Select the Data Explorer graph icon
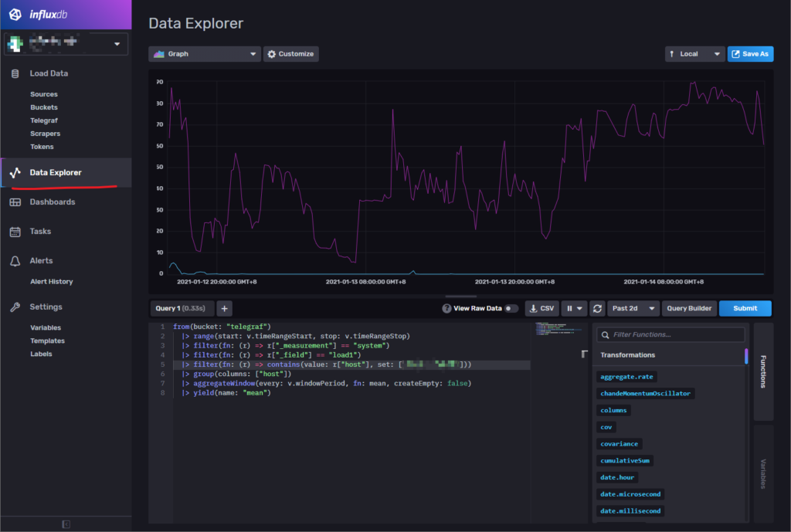The image size is (791, 532). (15, 173)
